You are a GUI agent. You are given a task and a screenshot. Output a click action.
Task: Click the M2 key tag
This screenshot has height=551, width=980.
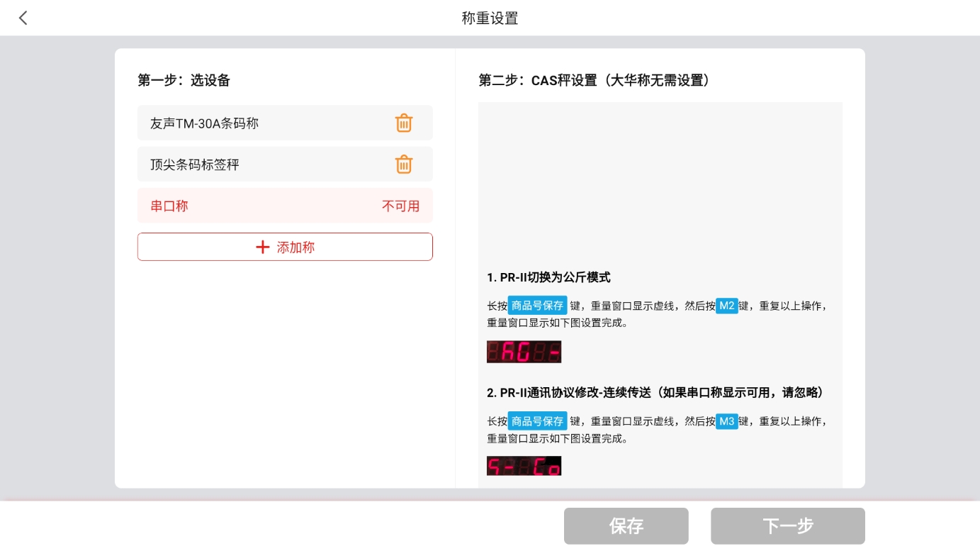[x=726, y=306]
